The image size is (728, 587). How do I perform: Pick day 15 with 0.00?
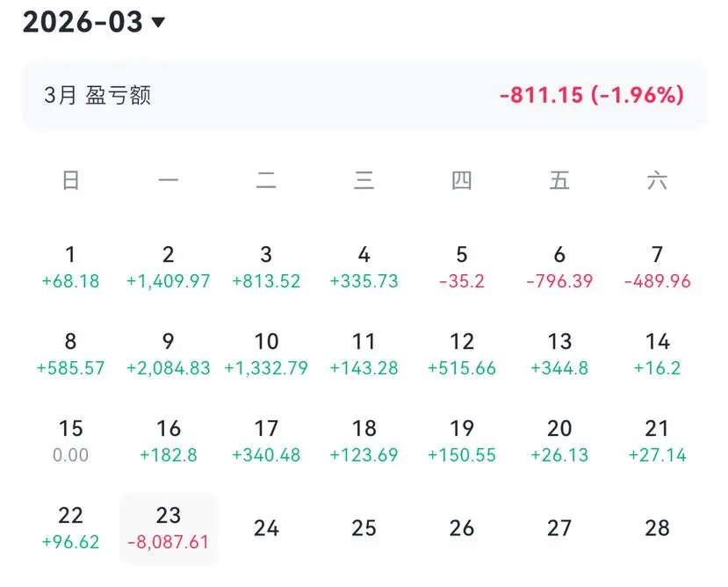pos(70,441)
